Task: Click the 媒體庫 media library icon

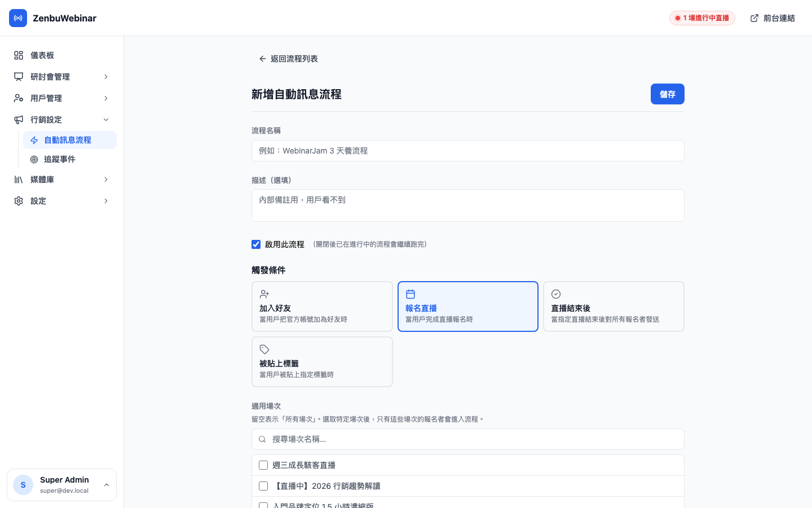Action: coord(17,179)
